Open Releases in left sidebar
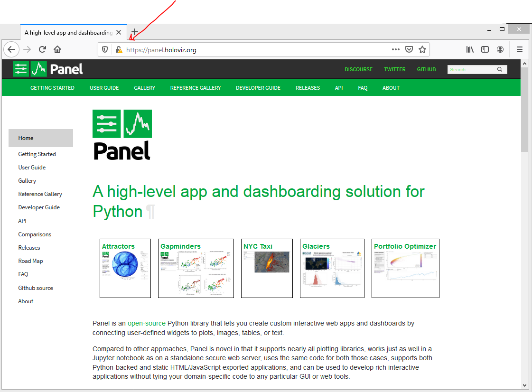The height and width of the screenshot is (392, 532). (29, 248)
